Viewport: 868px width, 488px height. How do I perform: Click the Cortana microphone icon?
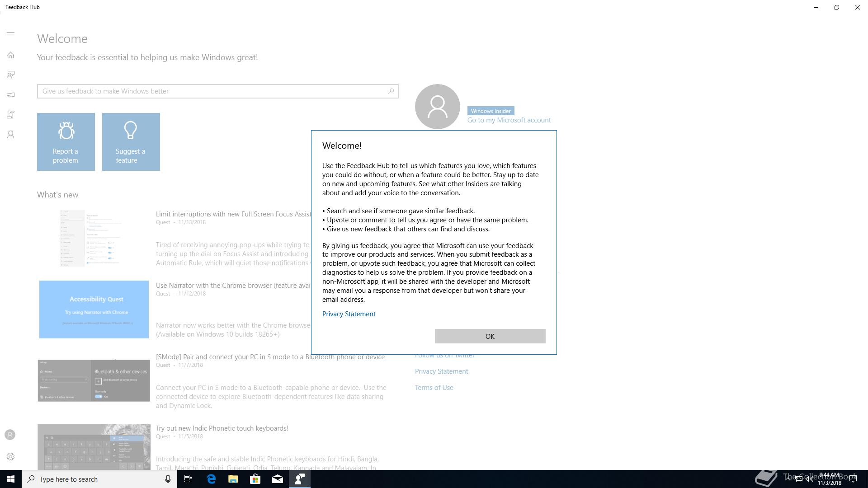(x=168, y=479)
